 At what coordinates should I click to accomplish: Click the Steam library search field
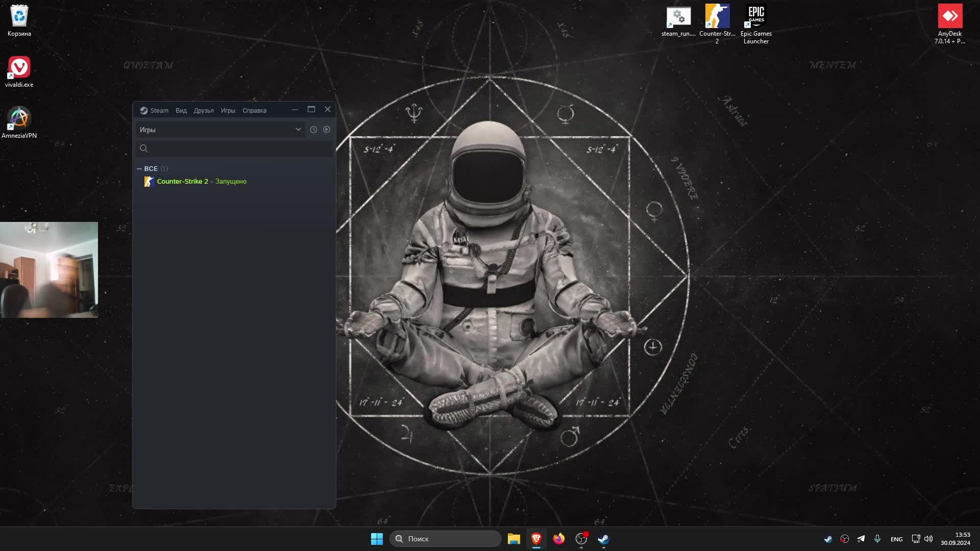coord(240,148)
